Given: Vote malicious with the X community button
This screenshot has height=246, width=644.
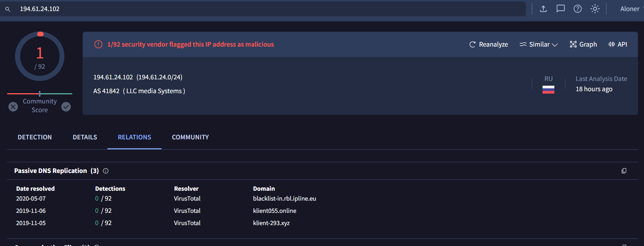Looking at the screenshot, I should tap(13, 107).
